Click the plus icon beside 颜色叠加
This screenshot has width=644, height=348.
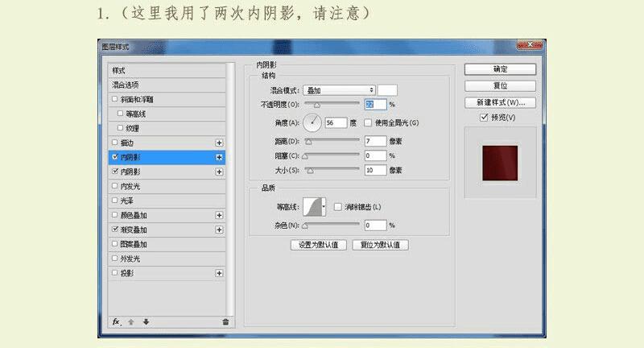pos(219,215)
